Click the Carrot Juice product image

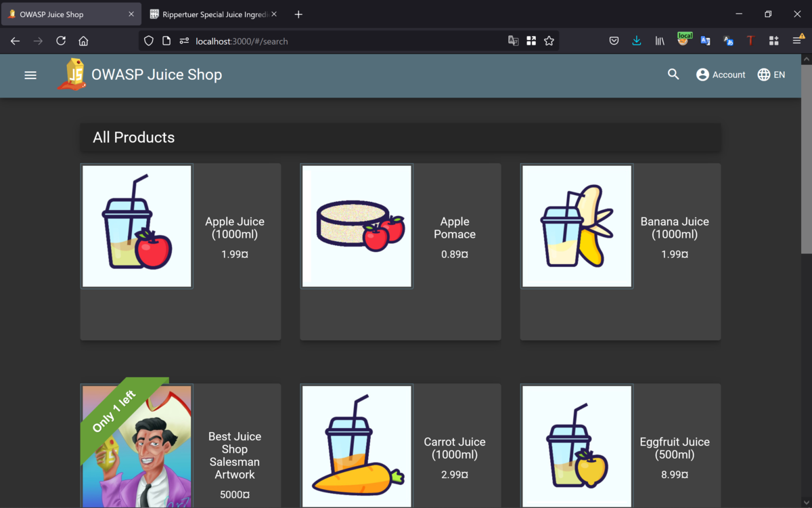(357, 446)
